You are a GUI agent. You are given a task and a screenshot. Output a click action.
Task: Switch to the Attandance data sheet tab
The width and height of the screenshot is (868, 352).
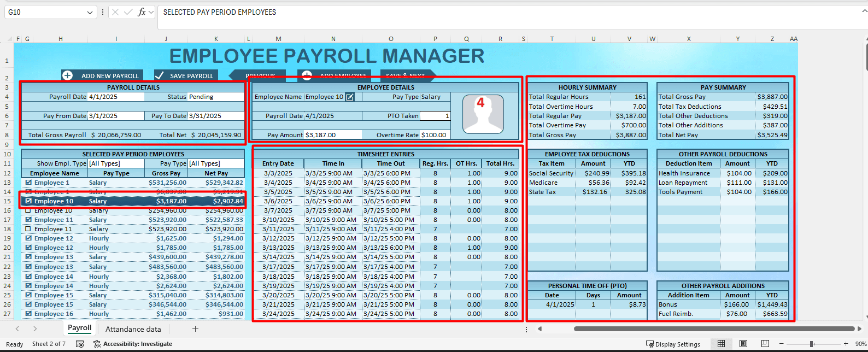[x=133, y=329]
